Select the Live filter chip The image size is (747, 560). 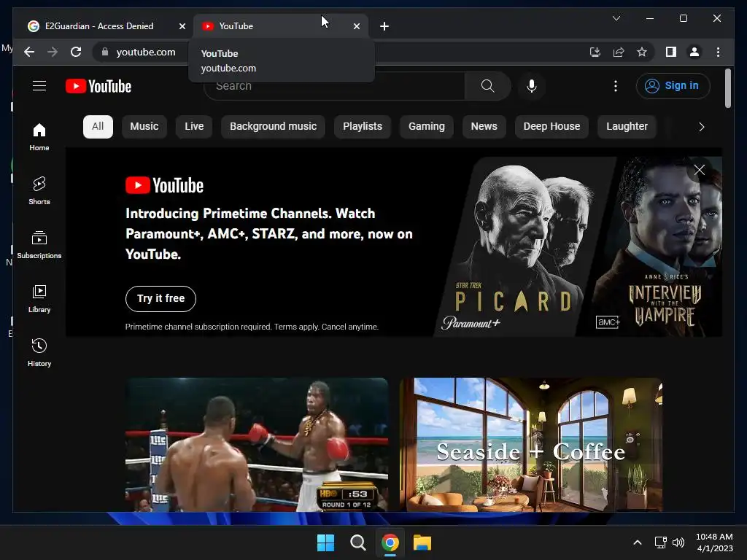(194, 127)
